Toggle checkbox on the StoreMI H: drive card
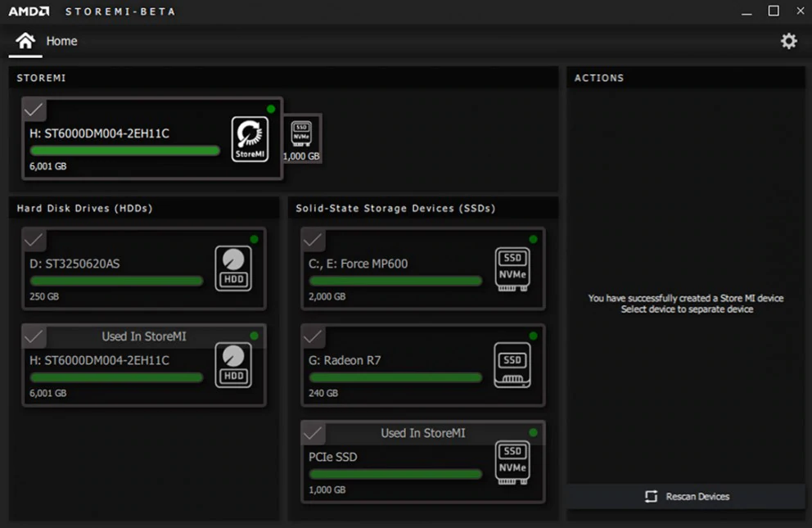Screen dimensions: 812x528 pyautogui.click(x=34, y=109)
